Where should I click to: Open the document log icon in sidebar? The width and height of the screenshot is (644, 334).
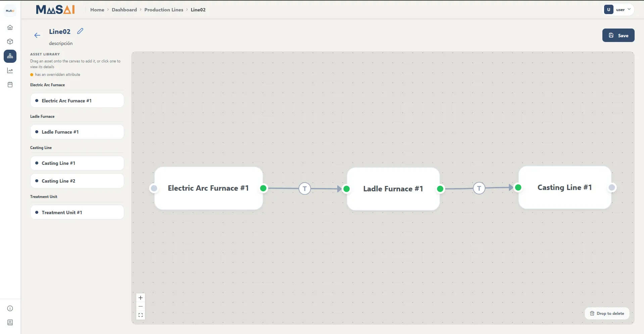point(10,322)
